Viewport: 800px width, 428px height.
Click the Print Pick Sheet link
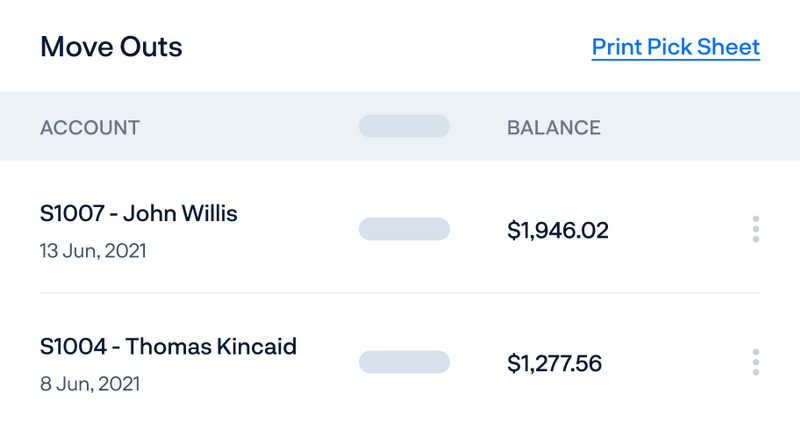click(675, 47)
